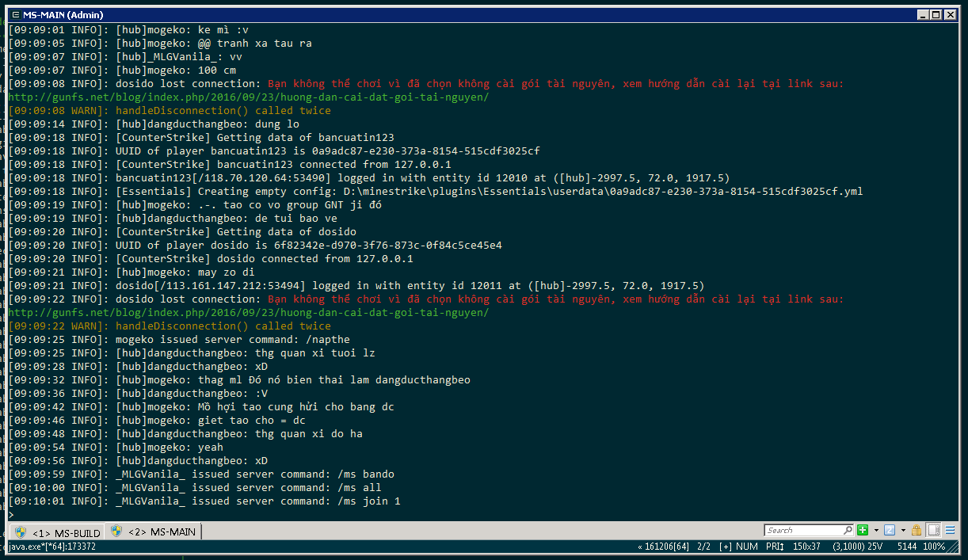Minimize the MS-MAIN console window
This screenshot has height=560, width=968.
924,14
